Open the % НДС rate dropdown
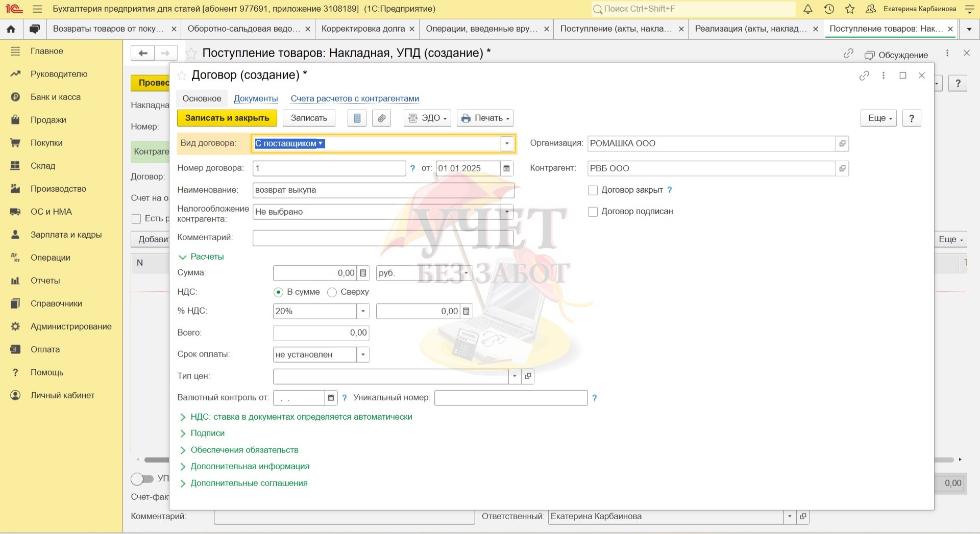The image size is (980, 534). click(363, 311)
